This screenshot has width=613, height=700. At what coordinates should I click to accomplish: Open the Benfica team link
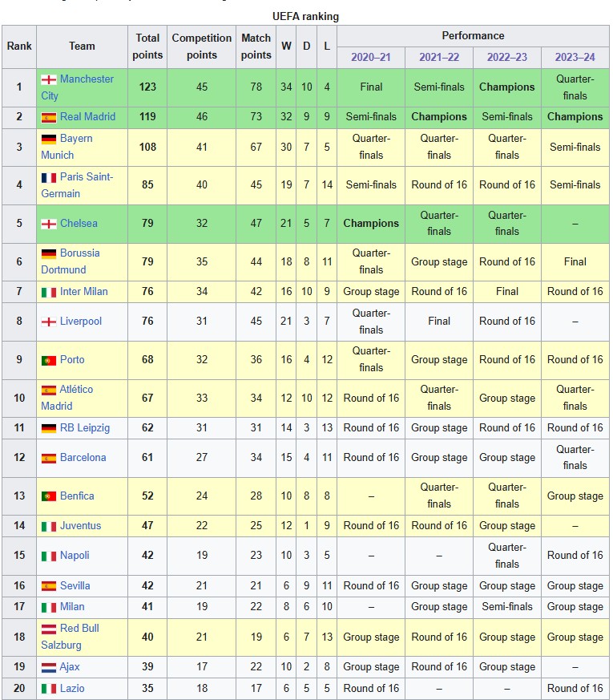tap(77, 496)
